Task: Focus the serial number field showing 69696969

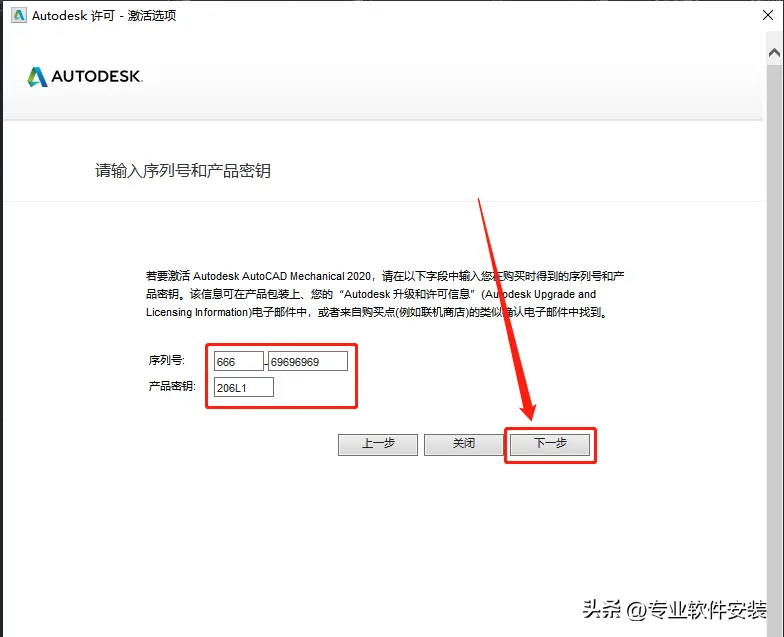Action: click(308, 362)
